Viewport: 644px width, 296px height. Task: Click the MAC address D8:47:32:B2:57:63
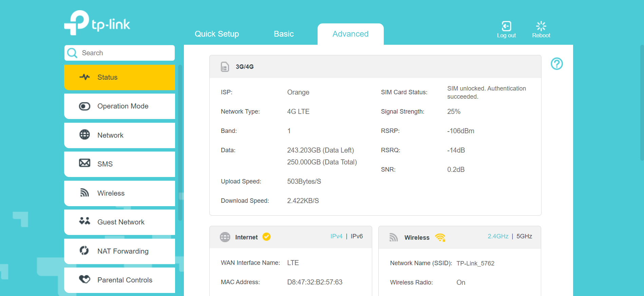pos(315,282)
